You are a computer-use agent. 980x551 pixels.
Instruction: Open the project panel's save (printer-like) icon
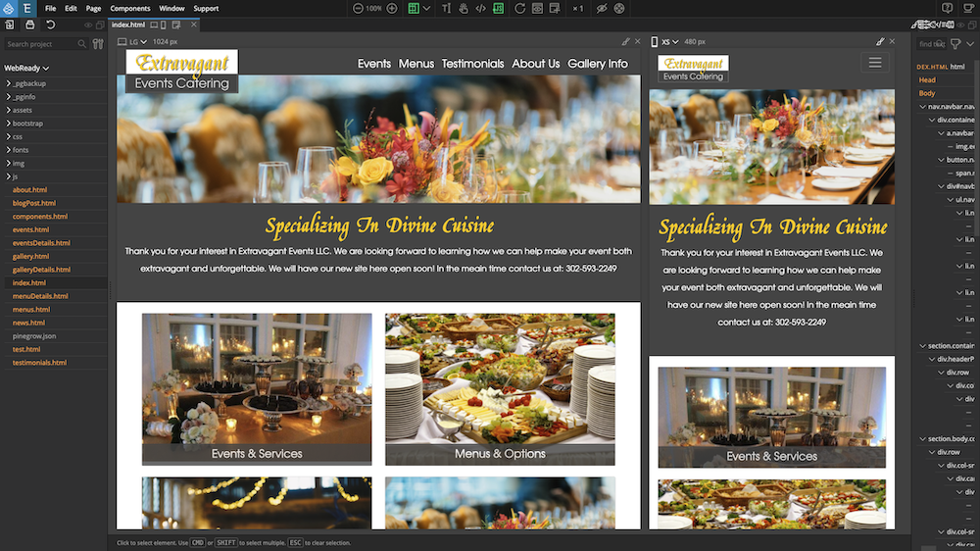pyautogui.click(x=29, y=25)
